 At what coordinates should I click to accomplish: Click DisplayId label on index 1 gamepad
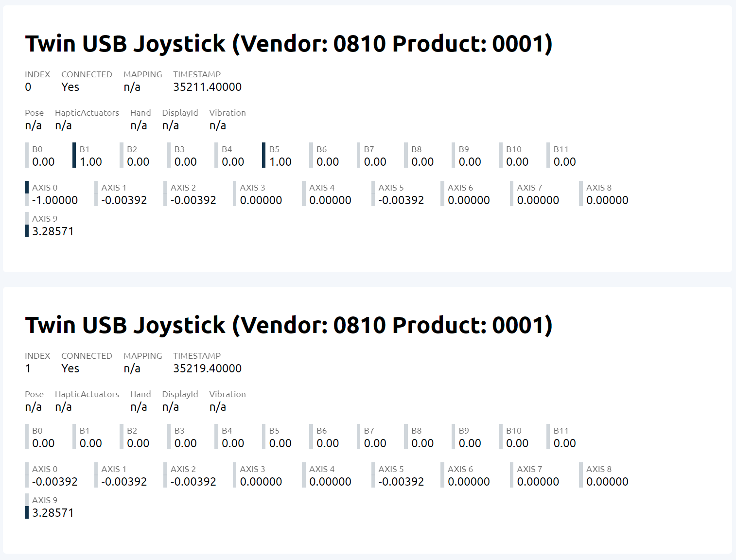180,394
